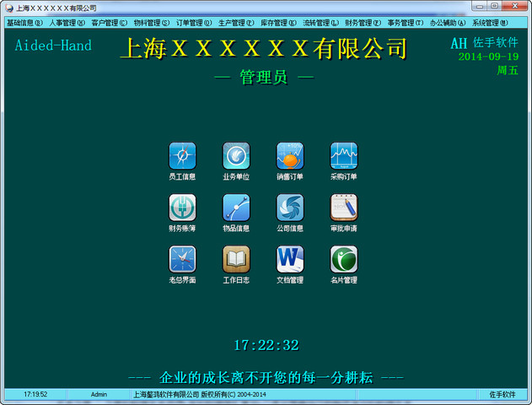Open the 老总界面 clock icon
The image size is (532, 405).
coord(182,259)
